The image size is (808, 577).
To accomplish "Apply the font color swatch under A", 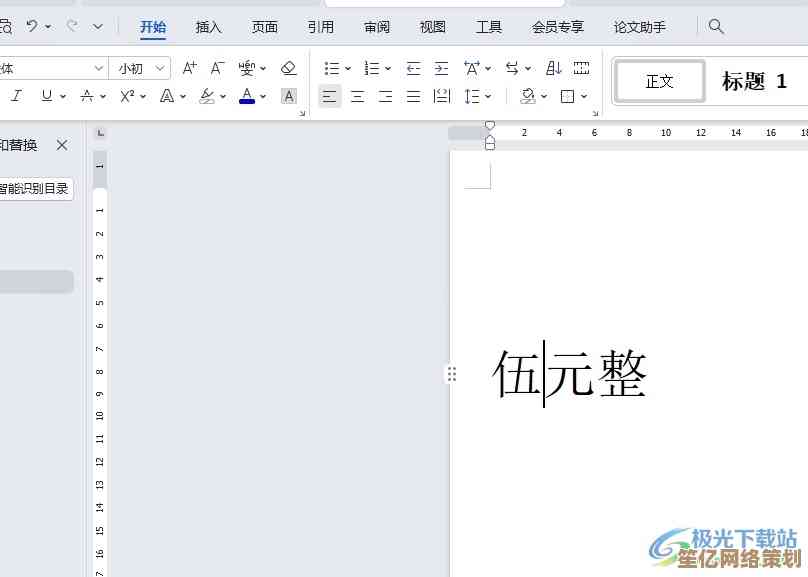I will tap(247, 96).
